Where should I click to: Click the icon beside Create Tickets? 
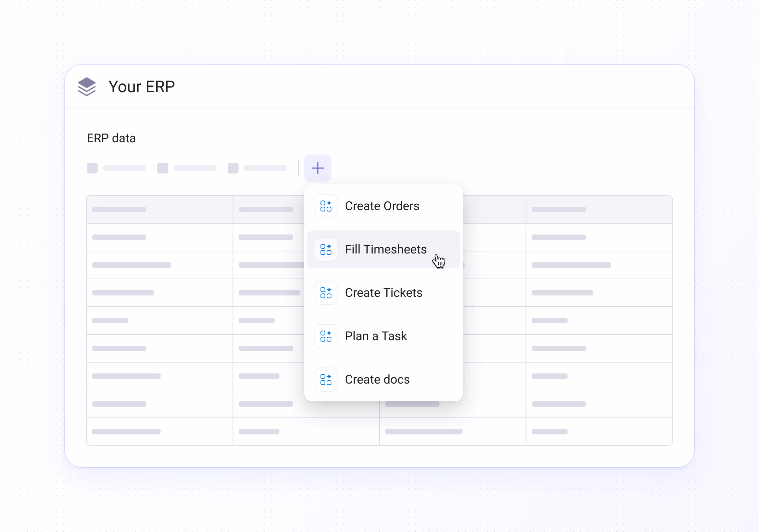coord(326,293)
